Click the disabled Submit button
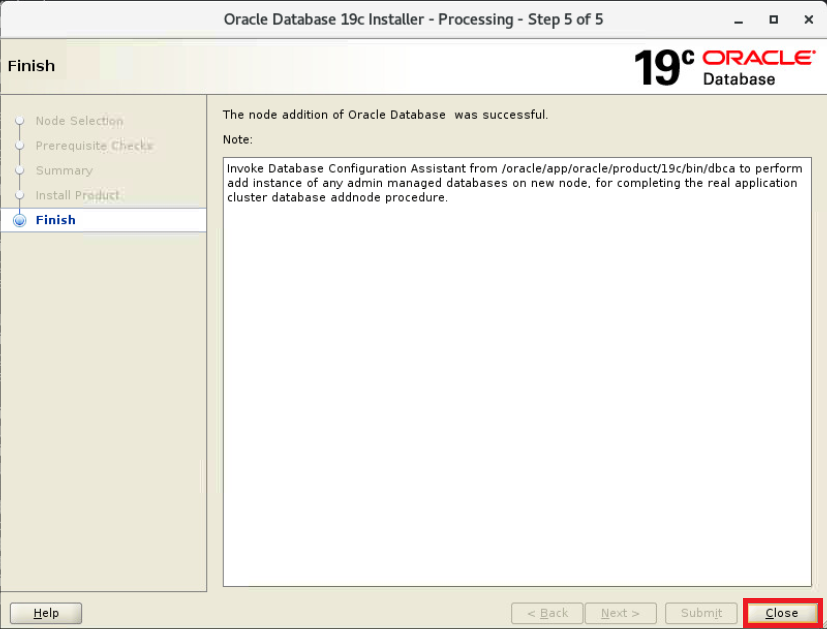Screen dimensions: 827x629 (701, 613)
